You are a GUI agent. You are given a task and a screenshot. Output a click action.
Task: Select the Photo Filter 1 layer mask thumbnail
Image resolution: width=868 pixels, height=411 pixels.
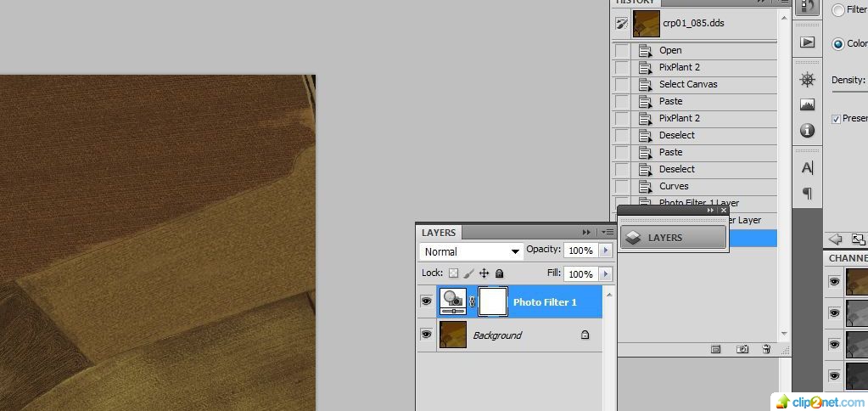(493, 301)
